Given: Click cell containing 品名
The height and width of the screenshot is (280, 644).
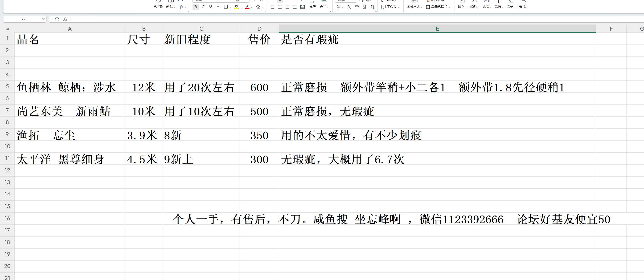Looking at the screenshot, I should (x=70, y=39).
